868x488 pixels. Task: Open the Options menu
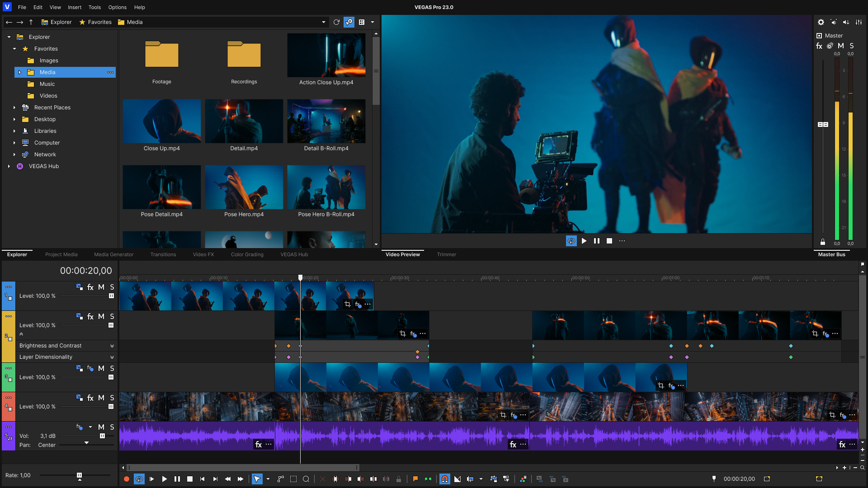point(117,7)
